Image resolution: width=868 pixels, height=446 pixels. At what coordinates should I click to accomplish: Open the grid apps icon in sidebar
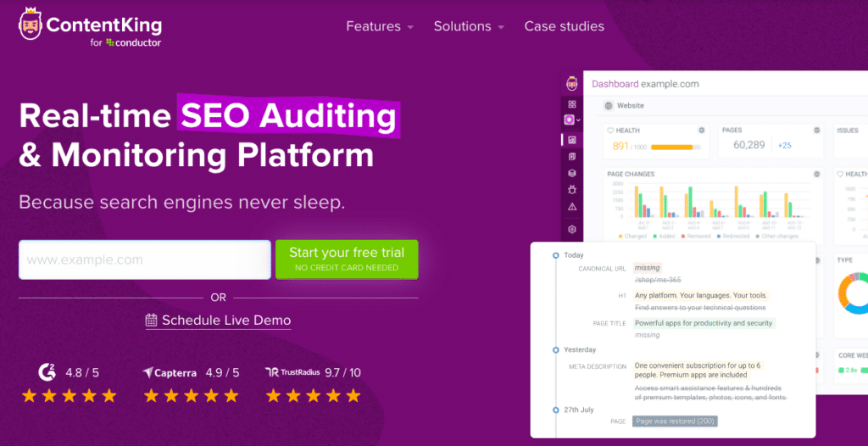572,104
